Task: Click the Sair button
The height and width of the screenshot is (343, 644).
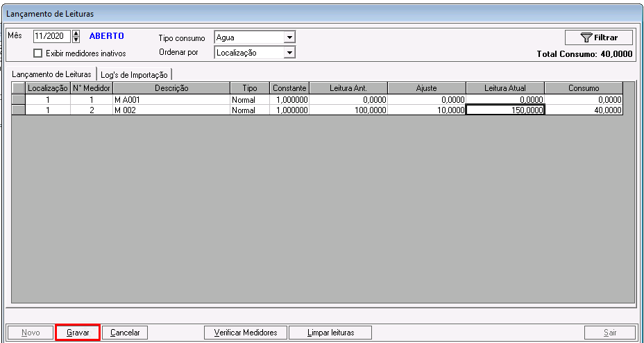Action: 610,333
